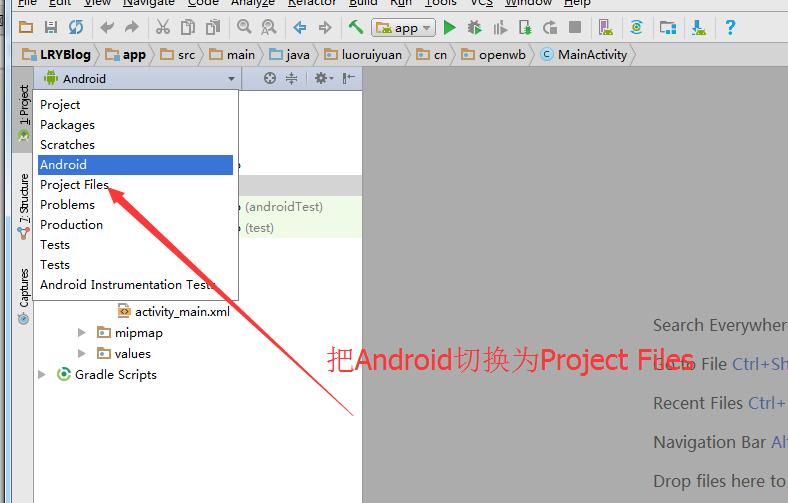Click luoruiyuan breadcrumb folder
Image resolution: width=788 pixels, height=503 pixels.
[363, 55]
